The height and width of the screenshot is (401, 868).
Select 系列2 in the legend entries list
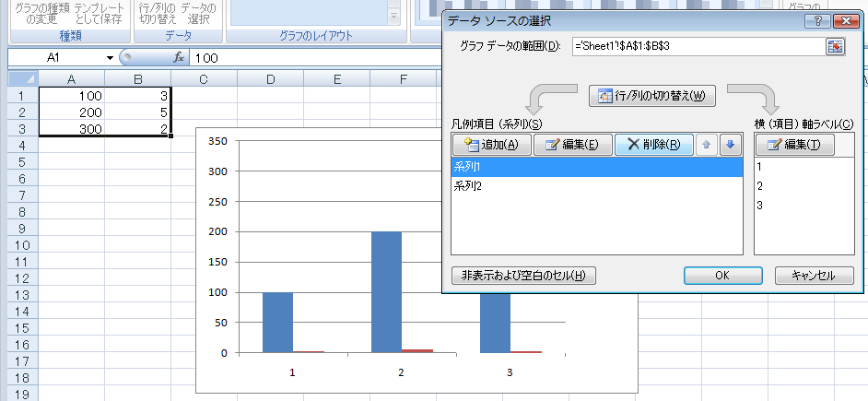469,186
